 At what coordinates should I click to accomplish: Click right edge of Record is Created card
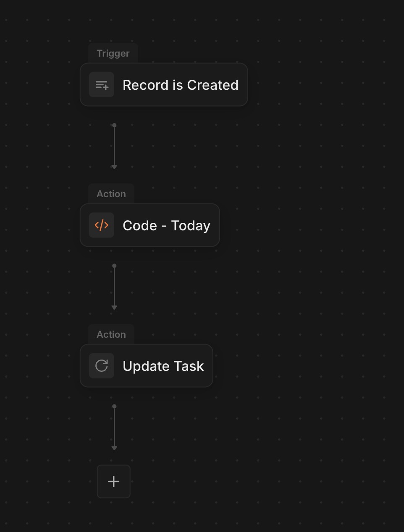click(x=246, y=85)
